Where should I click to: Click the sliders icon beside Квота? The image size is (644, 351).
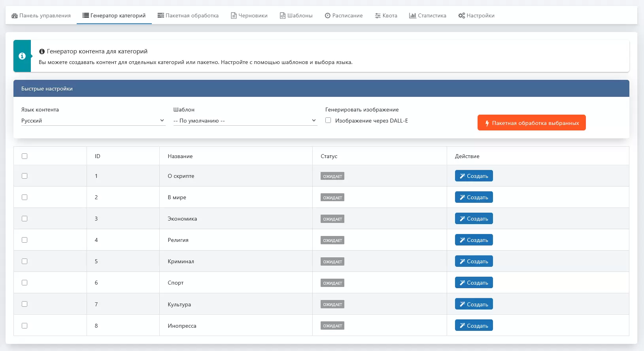(x=378, y=16)
